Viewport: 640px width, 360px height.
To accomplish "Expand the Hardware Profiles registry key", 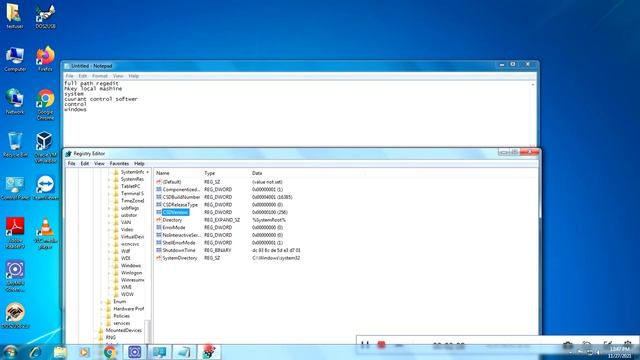I will point(102,309).
